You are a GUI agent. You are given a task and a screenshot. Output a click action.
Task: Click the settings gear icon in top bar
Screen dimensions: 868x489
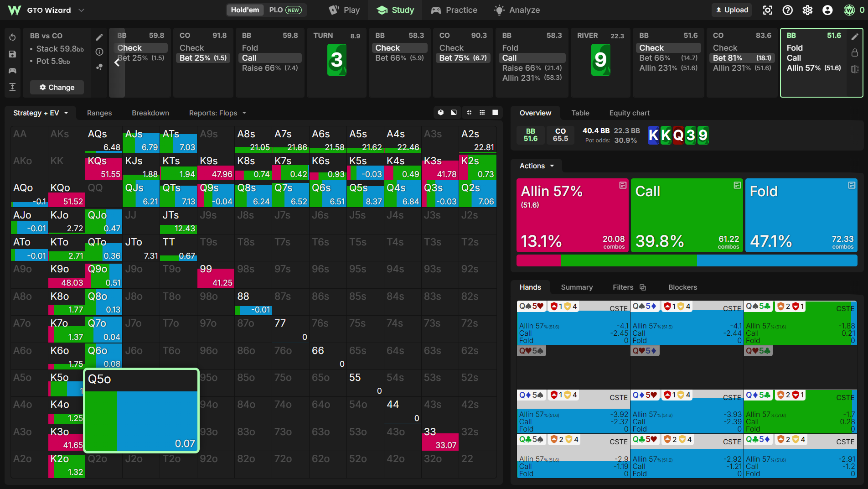tap(807, 10)
